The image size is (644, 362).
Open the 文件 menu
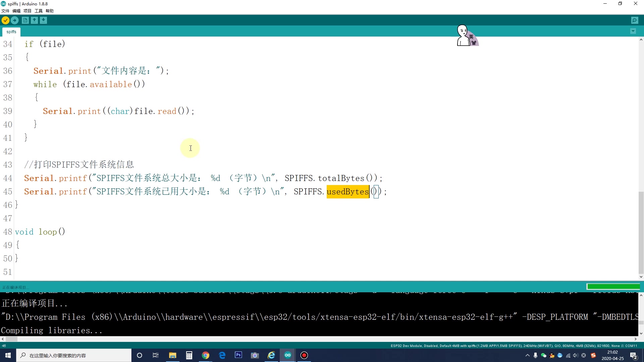point(5,11)
